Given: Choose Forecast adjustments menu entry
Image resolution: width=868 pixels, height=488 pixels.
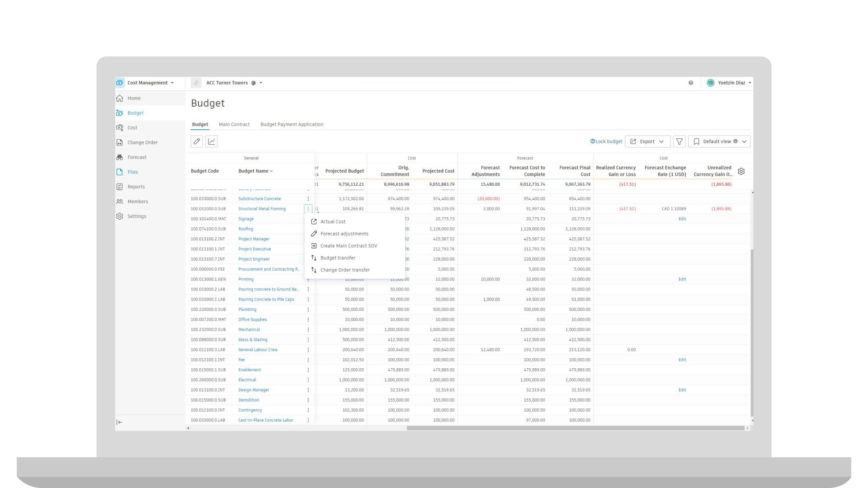Looking at the screenshot, I should (344, 234).
